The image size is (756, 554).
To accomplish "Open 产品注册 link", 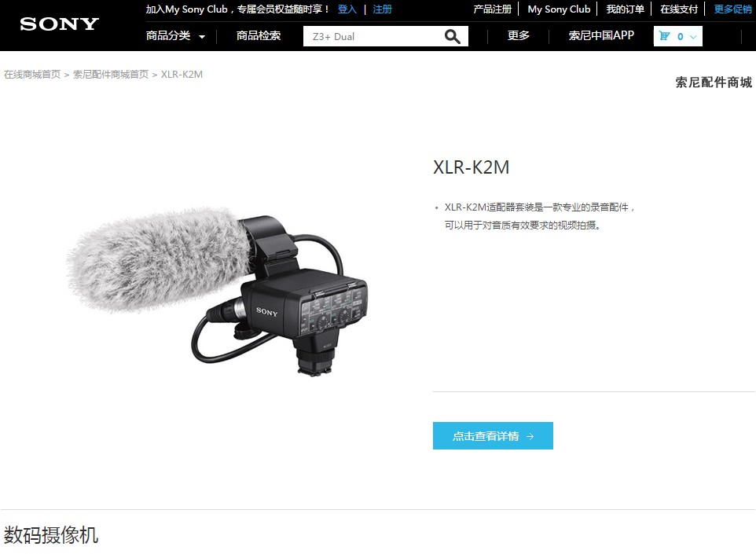I will pyautogui.click(x=492, y=9).
